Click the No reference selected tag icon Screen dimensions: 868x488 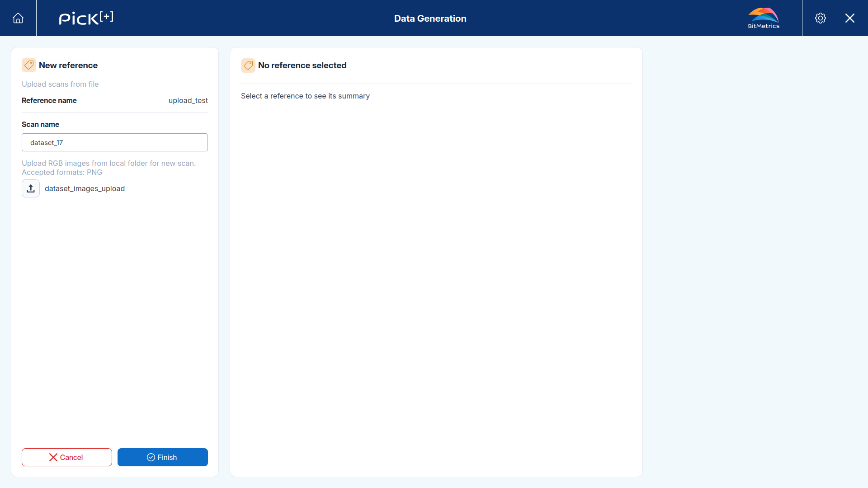point(248,65)
